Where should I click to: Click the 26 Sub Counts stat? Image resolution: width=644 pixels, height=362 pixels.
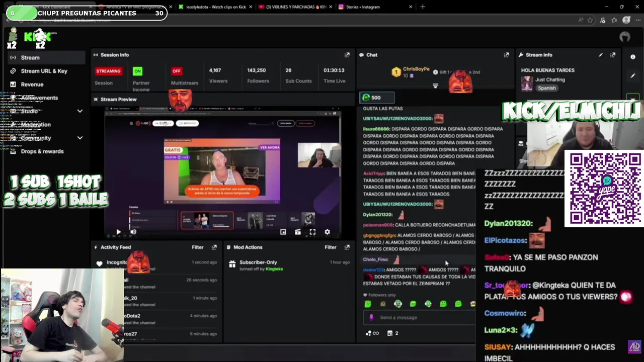click(x=298, y=75)
